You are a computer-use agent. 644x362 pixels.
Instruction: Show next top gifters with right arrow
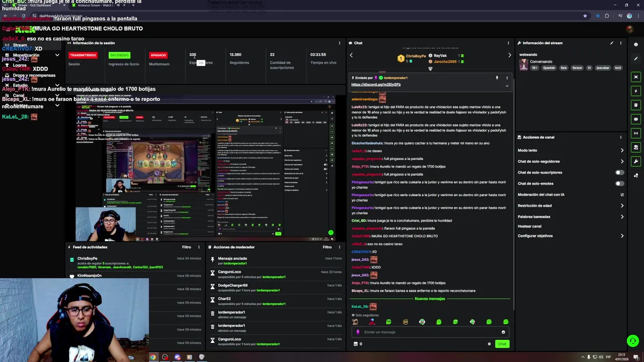[x=509, y=55]
